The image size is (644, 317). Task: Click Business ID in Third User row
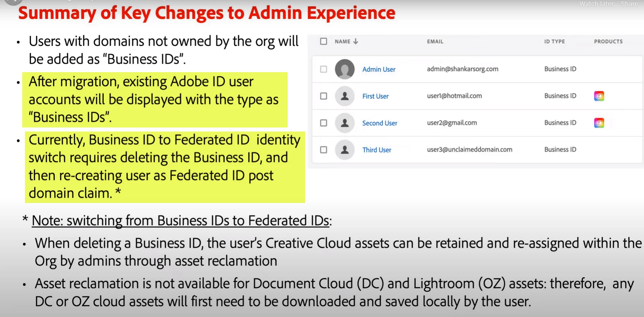[x=560, y=149]
